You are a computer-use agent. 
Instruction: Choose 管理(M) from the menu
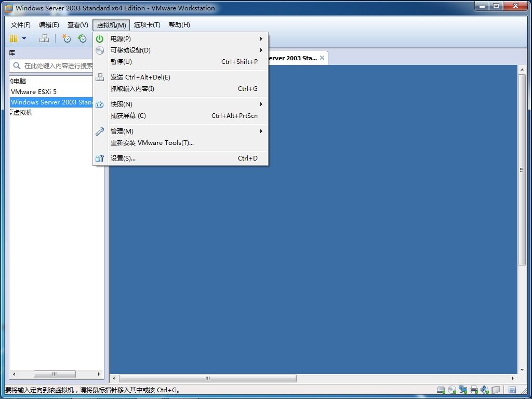point(180,131)
